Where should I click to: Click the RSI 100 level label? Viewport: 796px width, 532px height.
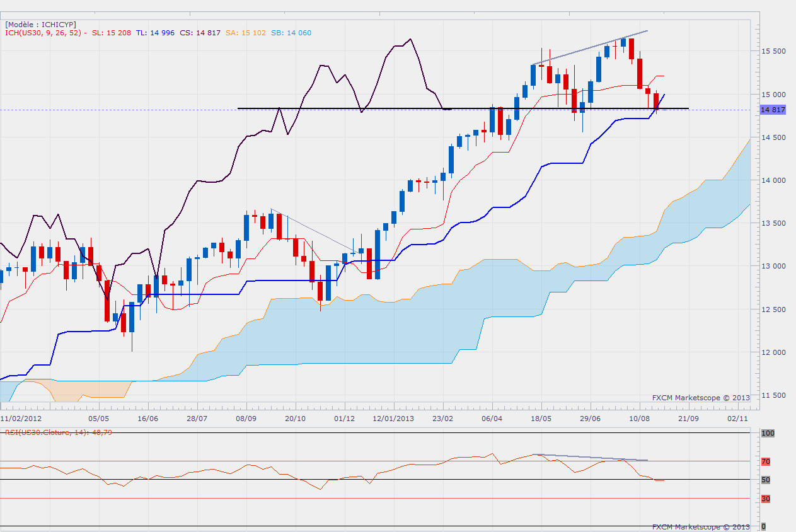(767, 434)
